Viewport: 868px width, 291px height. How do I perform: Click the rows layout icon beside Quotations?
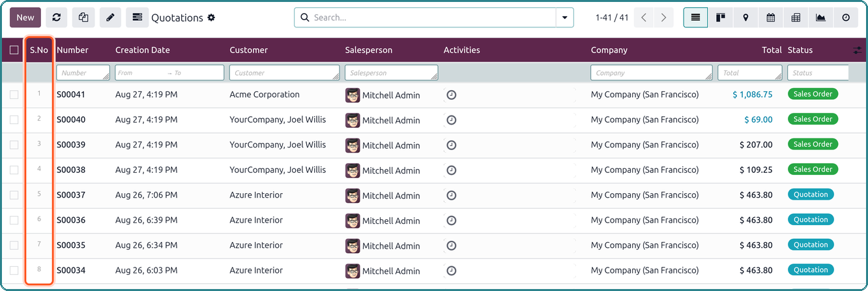click(137, 18)
